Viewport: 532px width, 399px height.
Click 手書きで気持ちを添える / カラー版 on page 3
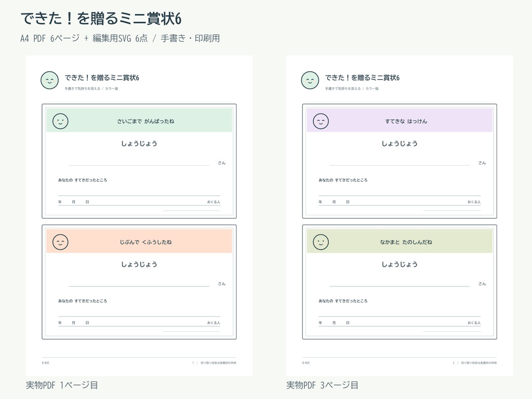pos(352,88)
